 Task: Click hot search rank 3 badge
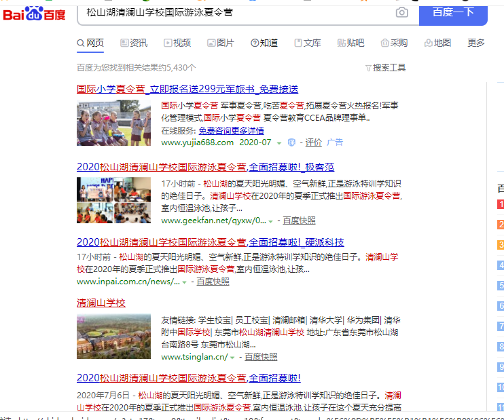(501, 245)
